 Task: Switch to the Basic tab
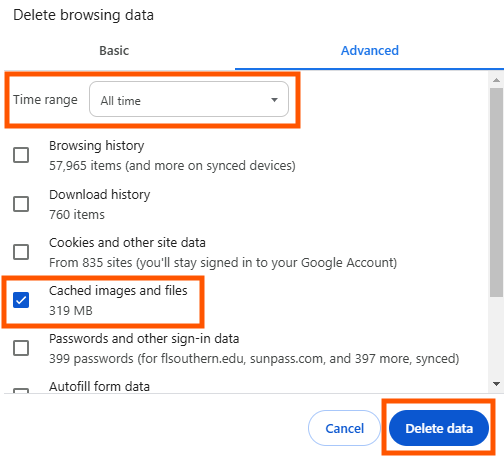[114, 51]
